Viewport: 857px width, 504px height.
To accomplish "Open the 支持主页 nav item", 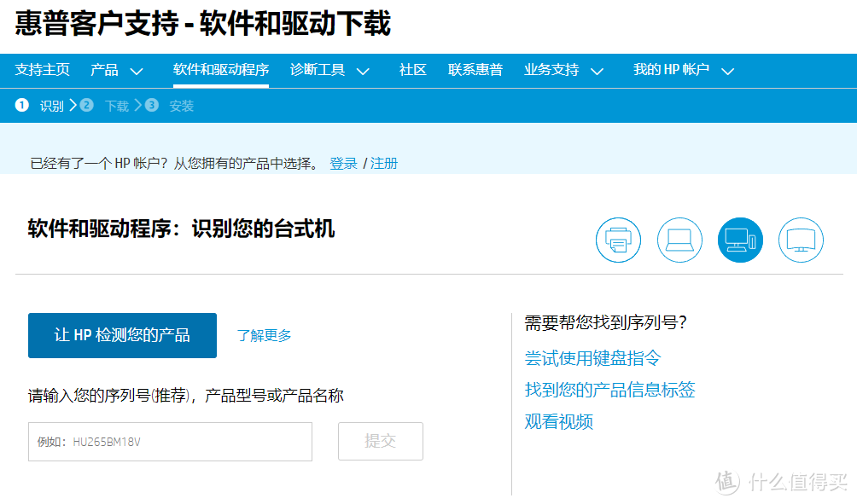I will pyautogui.click(x=42, y=70).
